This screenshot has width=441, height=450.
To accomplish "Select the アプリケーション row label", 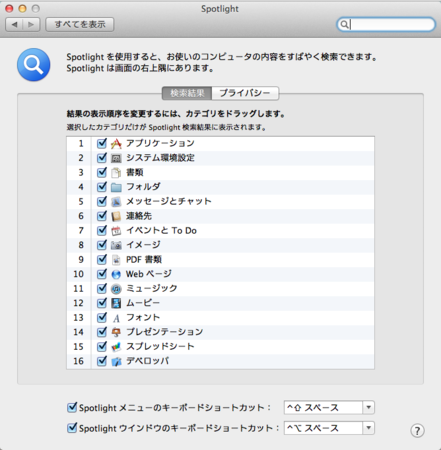I will [x=160, y=143].
